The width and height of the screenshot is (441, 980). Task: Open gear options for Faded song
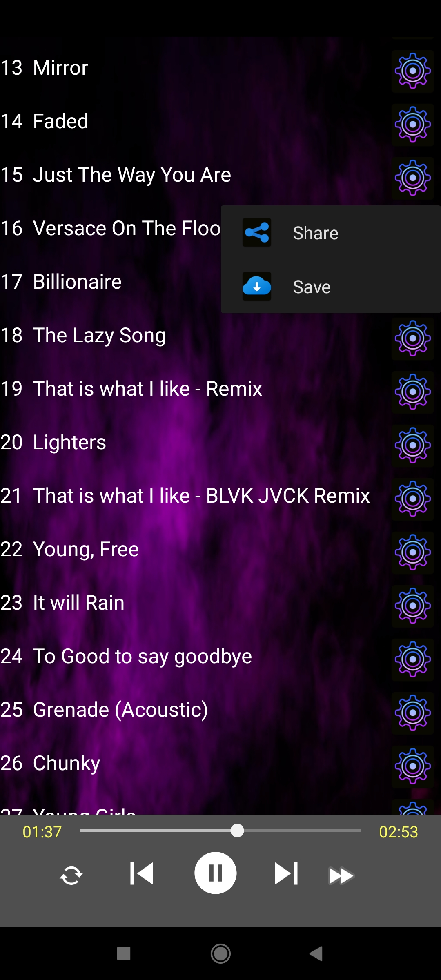tap(412, 125)
